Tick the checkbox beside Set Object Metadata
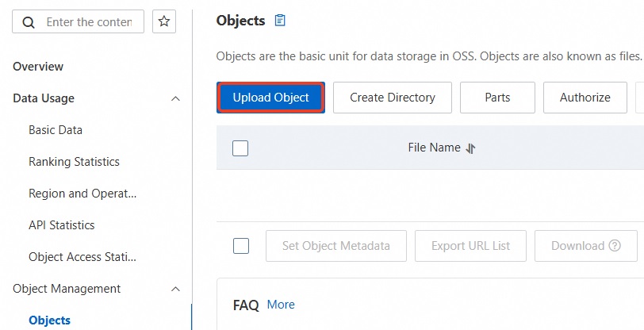This screenshot has height=330, width=644. coord(241,246)
